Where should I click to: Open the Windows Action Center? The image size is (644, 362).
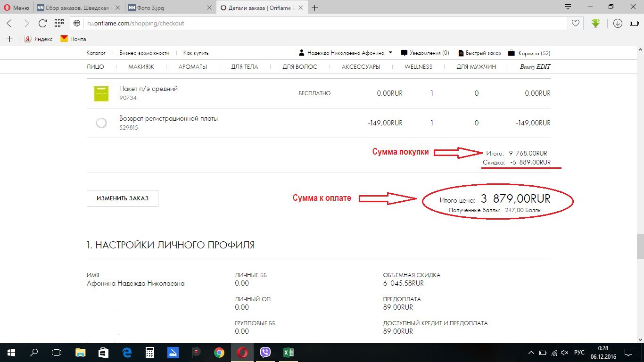click(628, 353)
